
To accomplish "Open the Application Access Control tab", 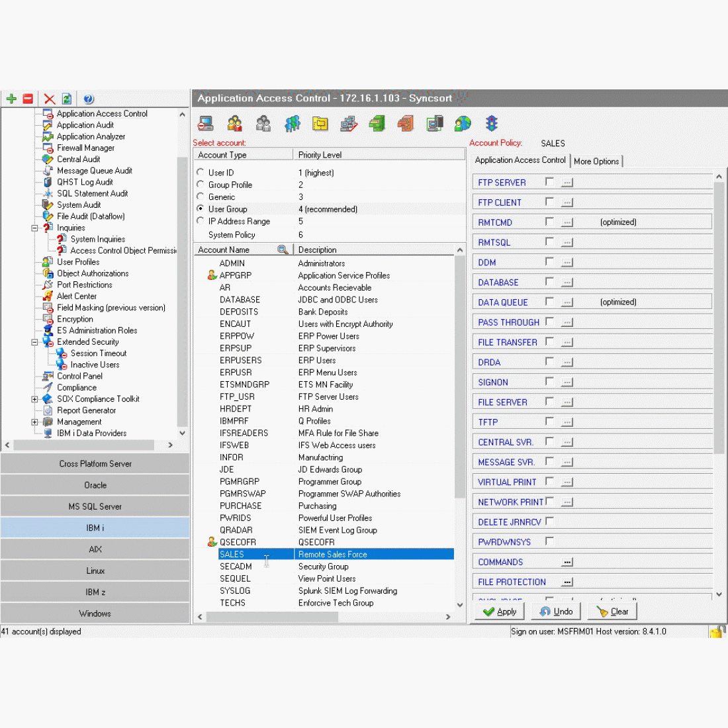I will point(520,160).
